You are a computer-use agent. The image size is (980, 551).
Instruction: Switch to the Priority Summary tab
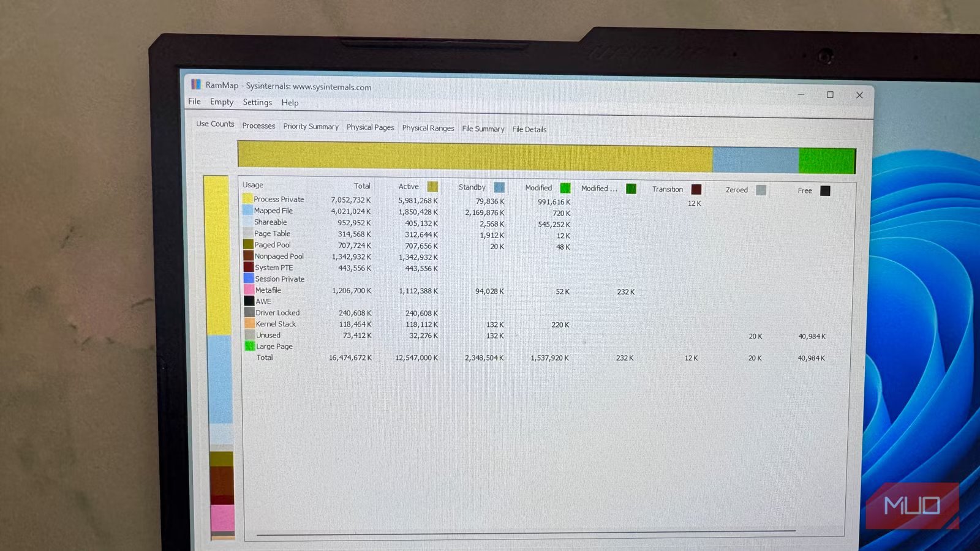311,126
